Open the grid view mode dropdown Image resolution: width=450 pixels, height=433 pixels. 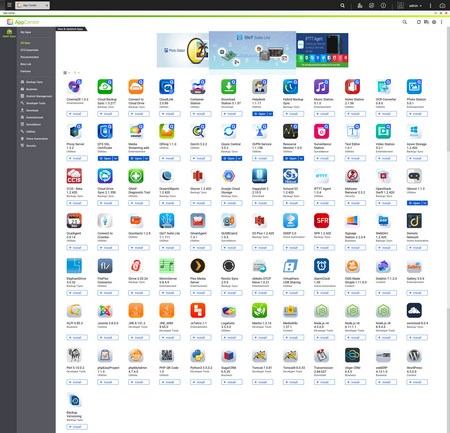(x=66, y=72)
